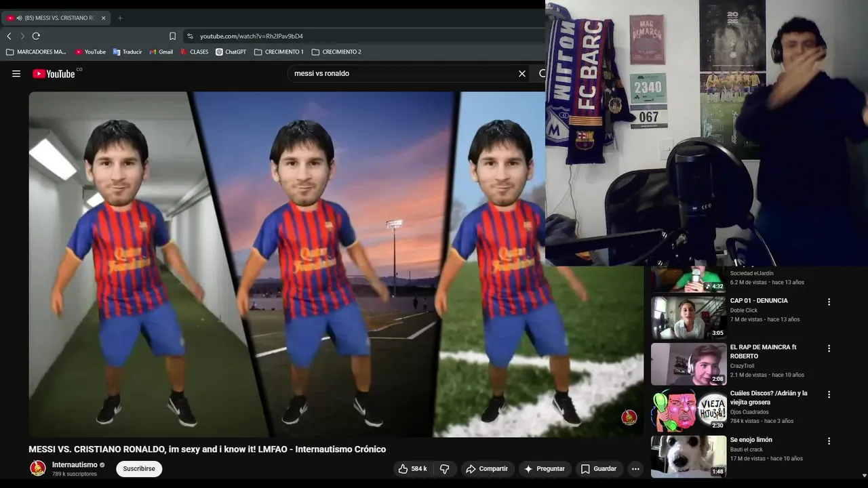Select the MESSI VS. CRISTIANO RONALDO browser tab
The width and height of the screenshot is (868, 488).
pos(56,18)
